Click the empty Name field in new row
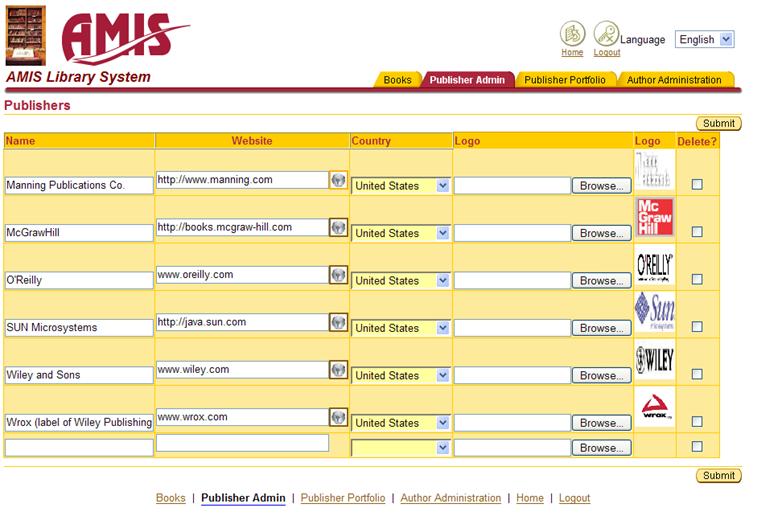 click(x=79, y=448)
